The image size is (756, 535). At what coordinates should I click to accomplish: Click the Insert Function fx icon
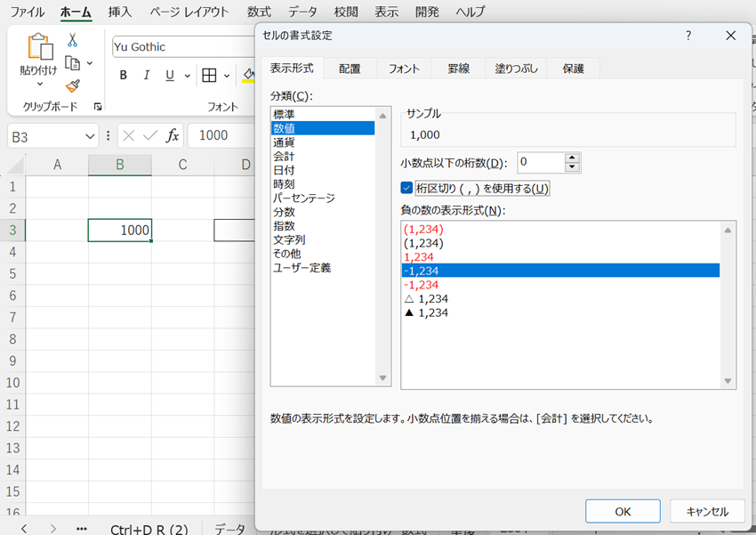(173, 136)
